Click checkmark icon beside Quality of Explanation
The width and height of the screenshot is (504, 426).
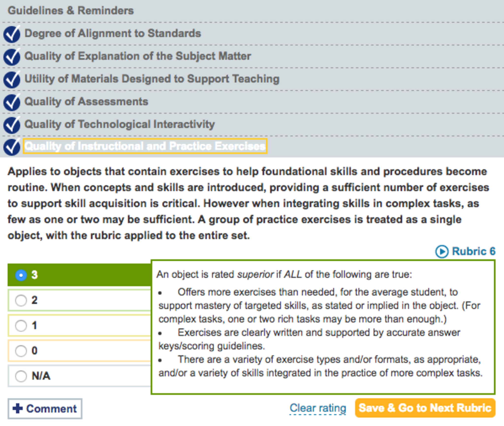click(x=12, y=57)
